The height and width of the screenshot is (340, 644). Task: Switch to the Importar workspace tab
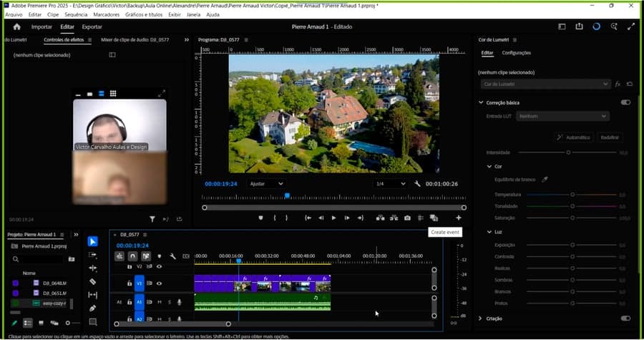42,26
